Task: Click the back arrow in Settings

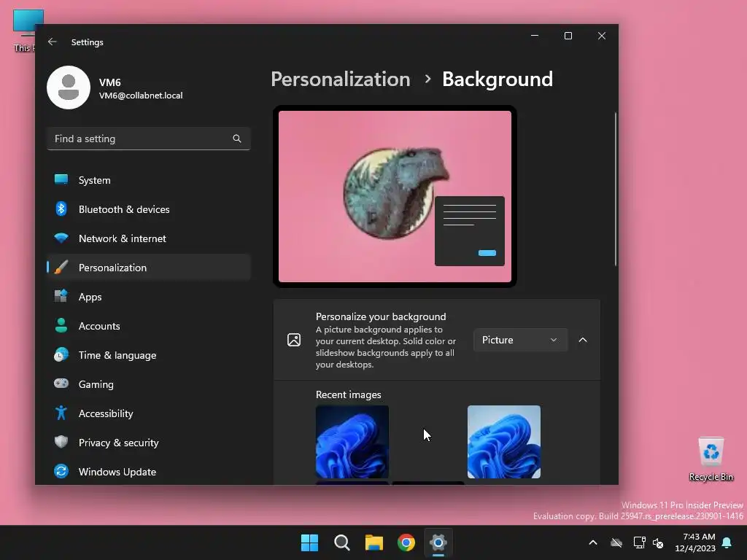Action: coord(53,42)
